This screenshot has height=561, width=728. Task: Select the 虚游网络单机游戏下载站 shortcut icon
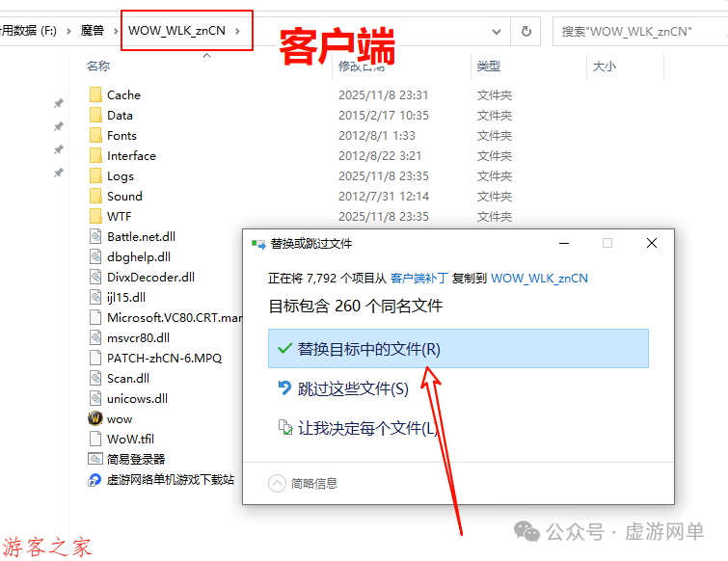(x=94, y=479)
